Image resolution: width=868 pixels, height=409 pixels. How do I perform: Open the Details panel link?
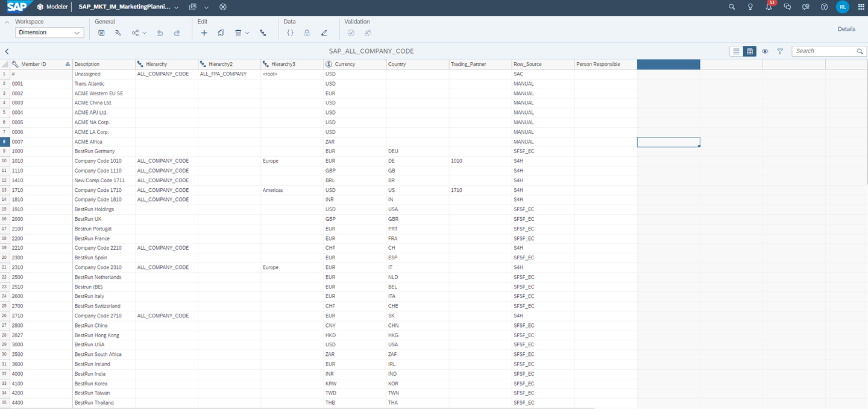coord(846,29)
